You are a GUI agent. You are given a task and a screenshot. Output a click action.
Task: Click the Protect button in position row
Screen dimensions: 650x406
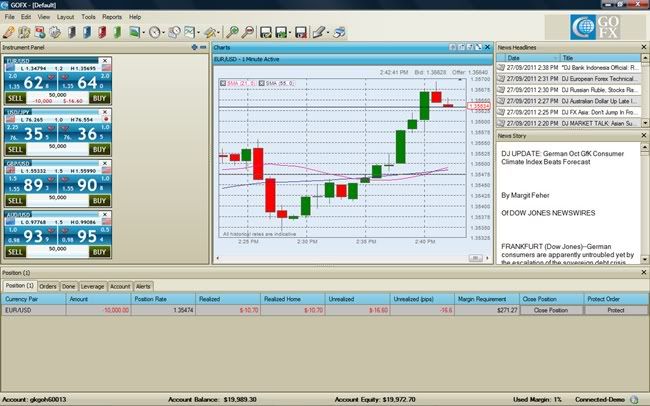click(x=615, y=311)
